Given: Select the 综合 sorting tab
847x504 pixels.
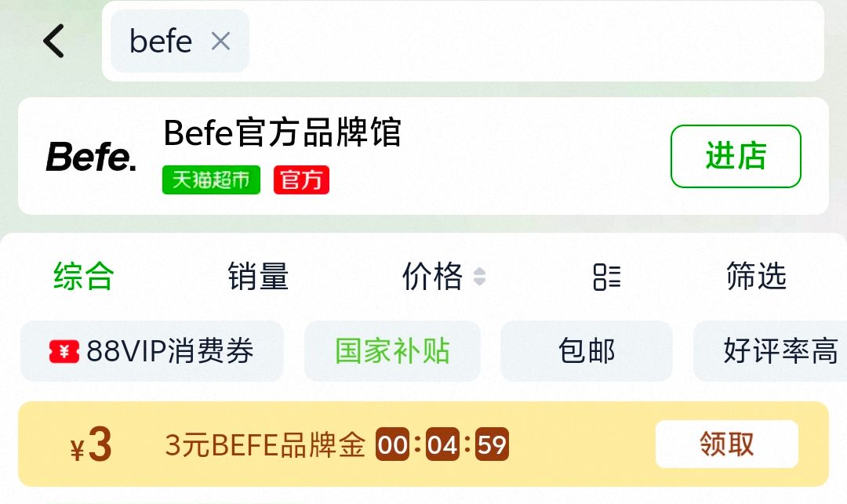Looking at the screenshot, I should click(x=84, y=277).
